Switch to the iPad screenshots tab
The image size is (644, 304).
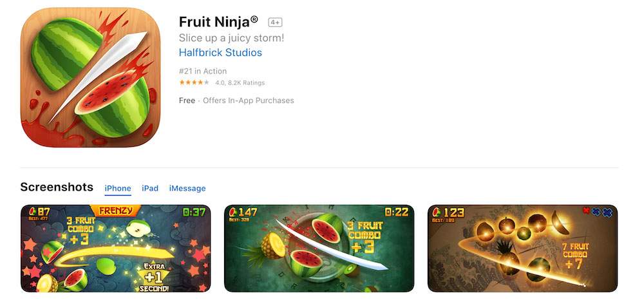[150, 188]
